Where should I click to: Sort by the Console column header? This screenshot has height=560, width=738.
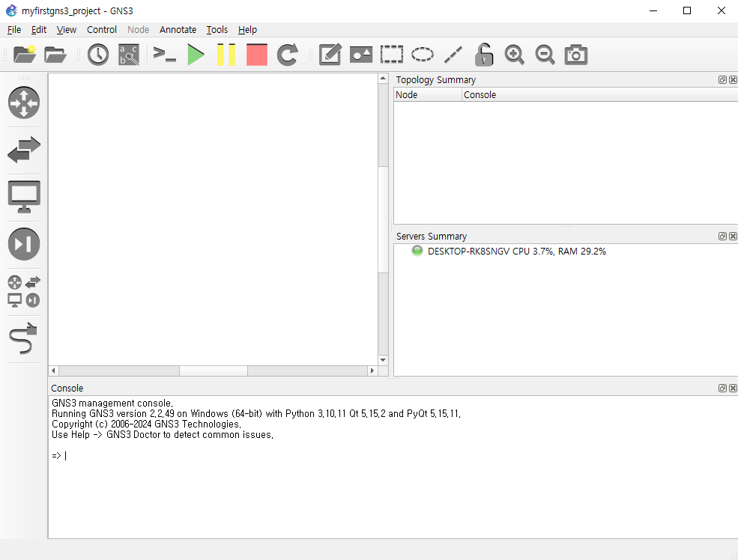(599, 95)
